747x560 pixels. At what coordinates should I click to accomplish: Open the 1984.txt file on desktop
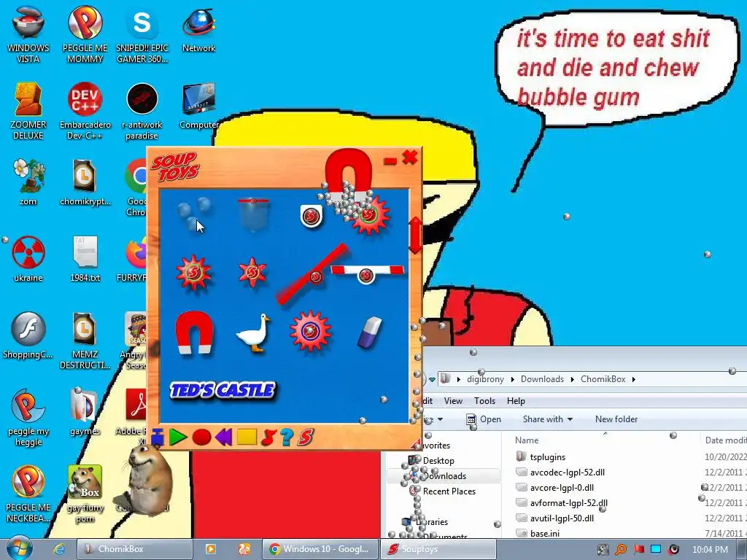(x=85, y=259)
